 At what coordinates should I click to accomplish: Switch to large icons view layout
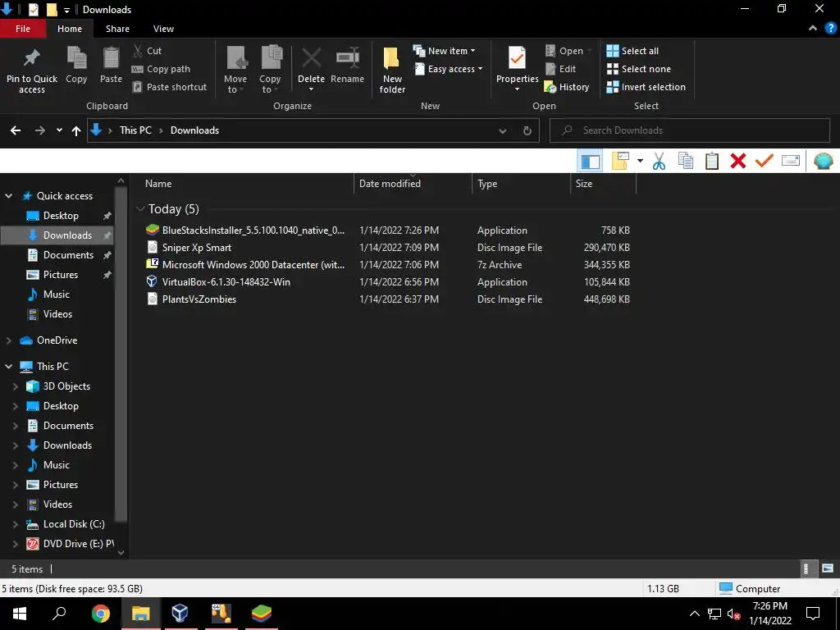click(x=828, y=568)
